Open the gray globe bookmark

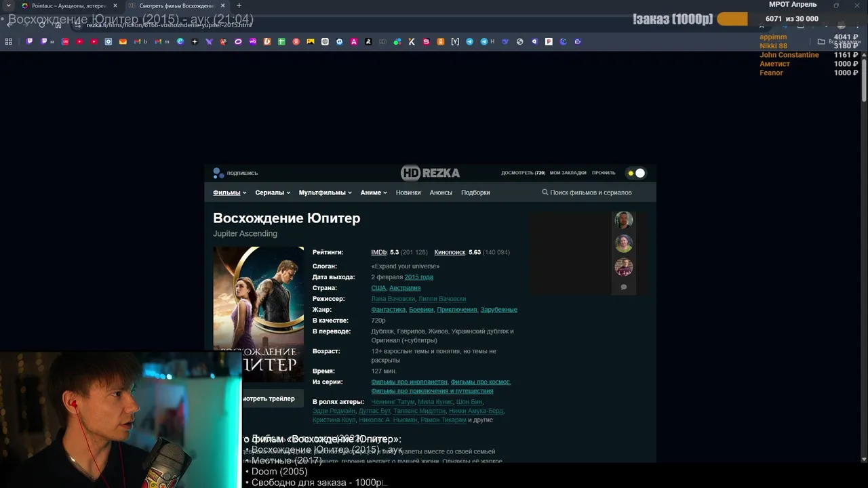click(x=519, y=41)
